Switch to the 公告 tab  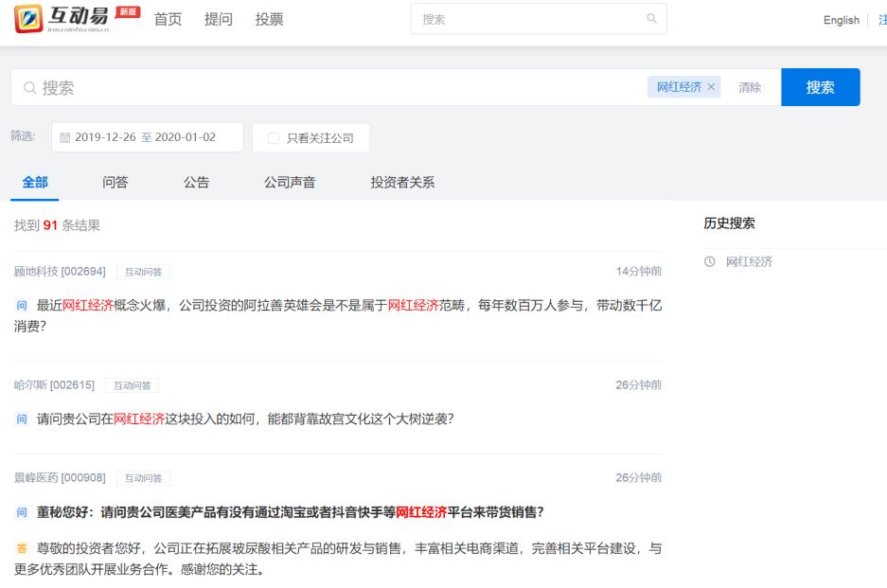196,183
